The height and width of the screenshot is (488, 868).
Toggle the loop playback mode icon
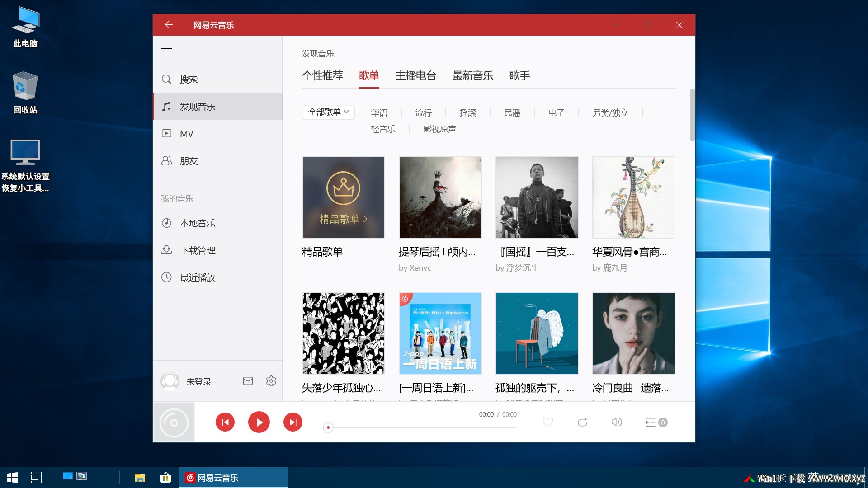582,422
